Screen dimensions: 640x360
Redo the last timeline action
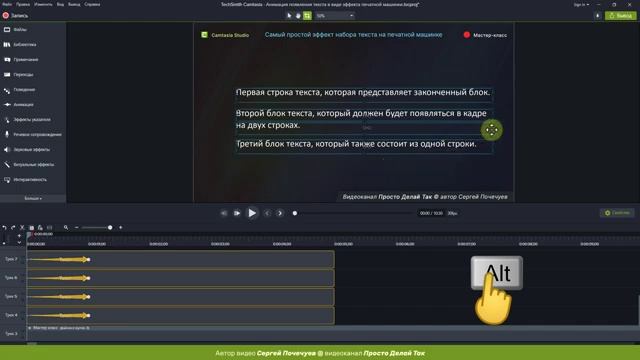pyautogui.click(x=13, y=227)
